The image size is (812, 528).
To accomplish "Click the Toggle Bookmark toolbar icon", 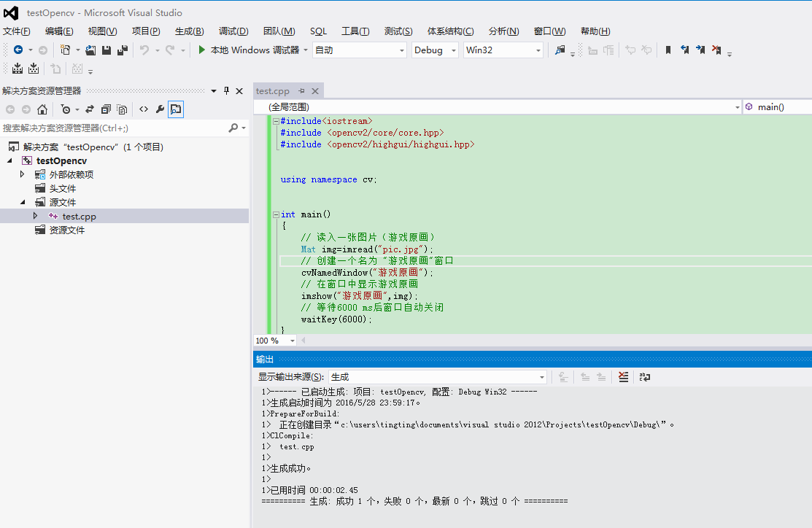I will (668, 50).
